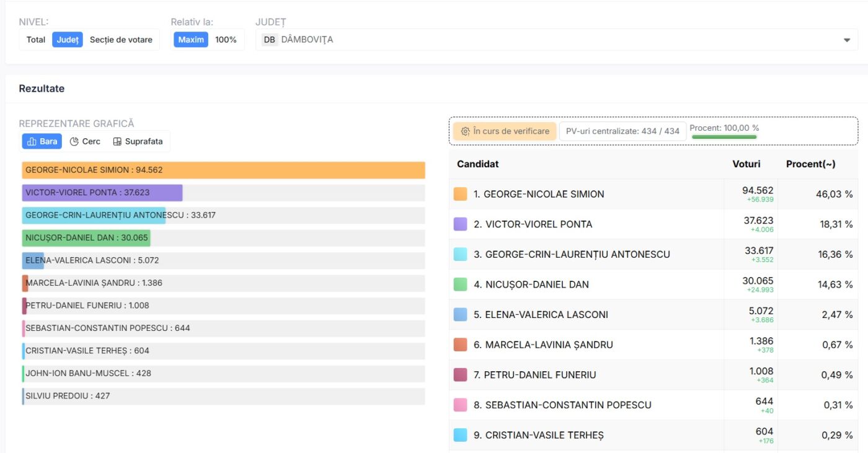Click the Victor-Viorel Ponta purple bar
Image resolution: width=868 pixels, height=453 pixels.
(x=102, y=193)
